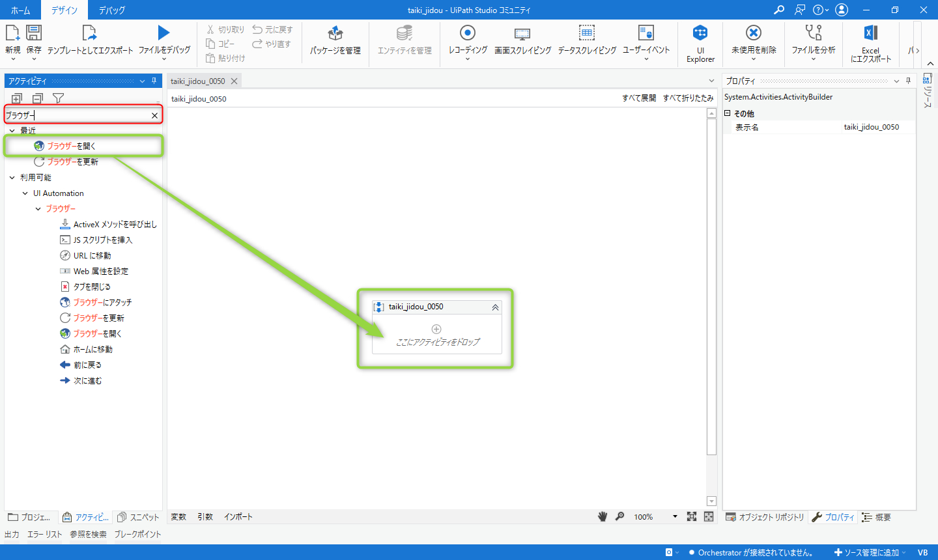Screen dimensions: 938x560
Task: Collapse the taiki_jidou_0050 sequence container
Action: point(495,307)
